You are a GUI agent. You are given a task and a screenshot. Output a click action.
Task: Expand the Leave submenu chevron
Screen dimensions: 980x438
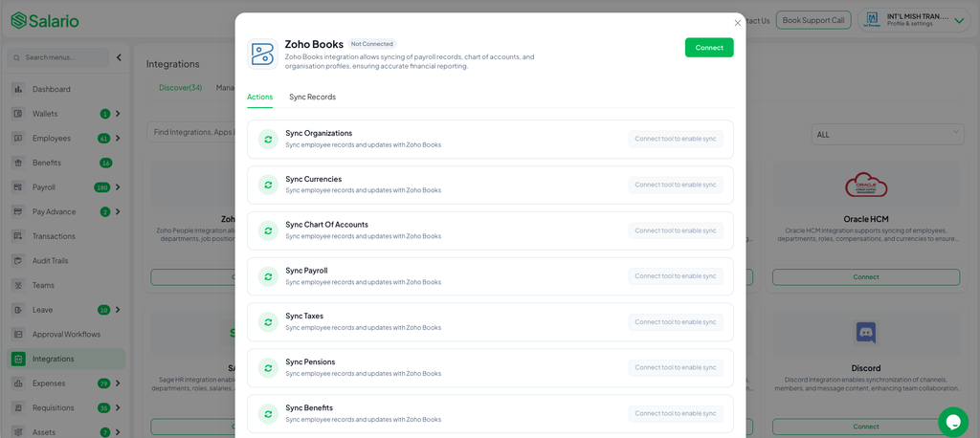click(118, 310)
